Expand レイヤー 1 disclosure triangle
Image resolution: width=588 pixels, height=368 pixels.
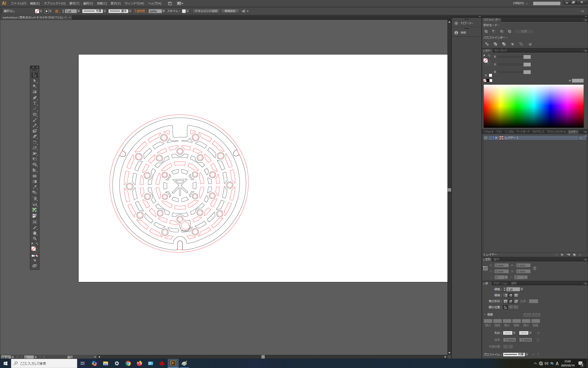(496, 138)
